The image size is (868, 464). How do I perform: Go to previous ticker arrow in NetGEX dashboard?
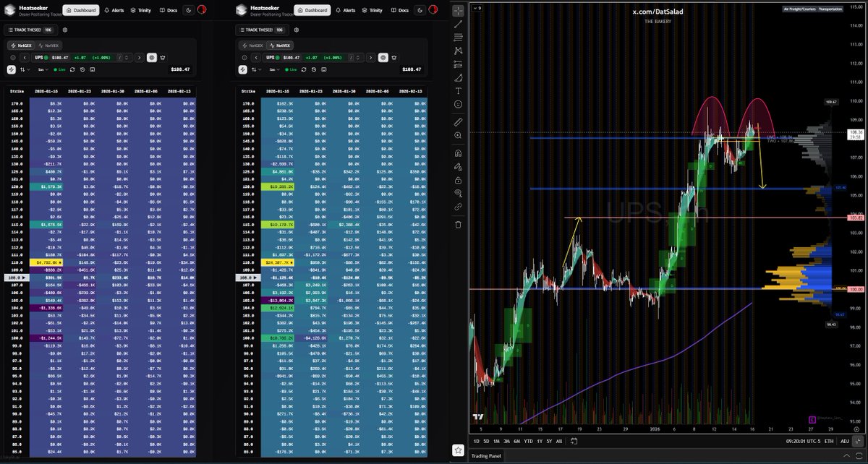click(x=25, y=58)
